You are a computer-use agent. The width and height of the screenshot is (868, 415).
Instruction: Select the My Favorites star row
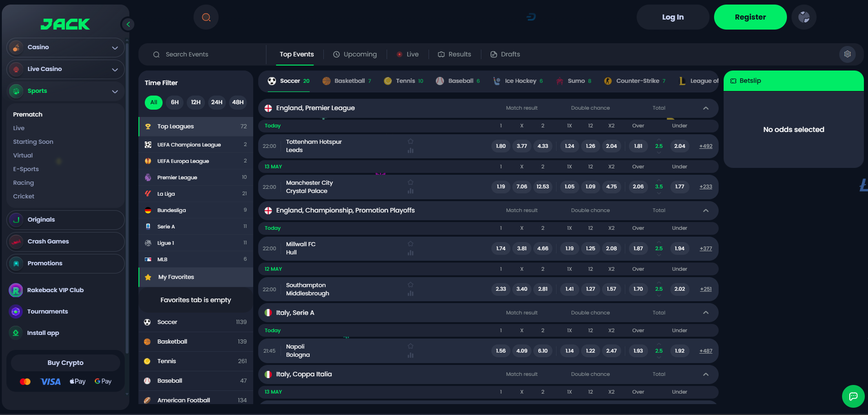tap(196, 277)
